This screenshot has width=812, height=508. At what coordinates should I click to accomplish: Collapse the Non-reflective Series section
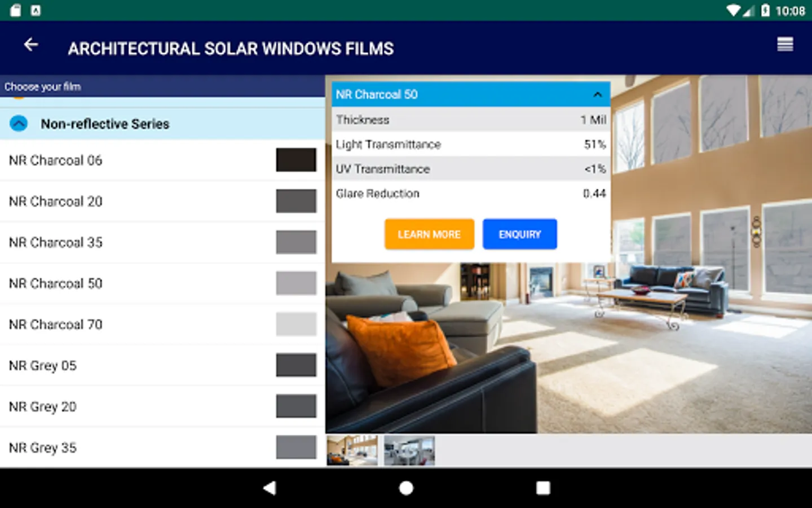coord(19,123)
